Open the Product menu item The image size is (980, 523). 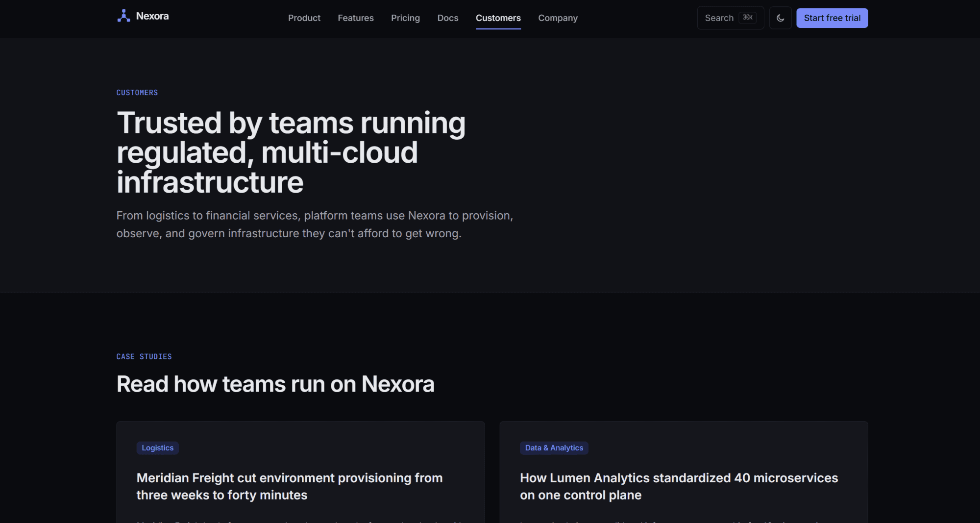pos(304,18)
